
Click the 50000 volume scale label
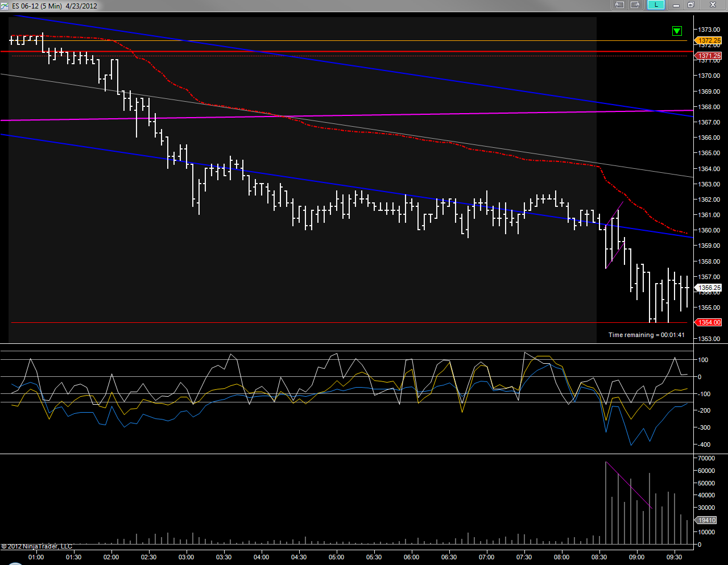tap(707, 483)
